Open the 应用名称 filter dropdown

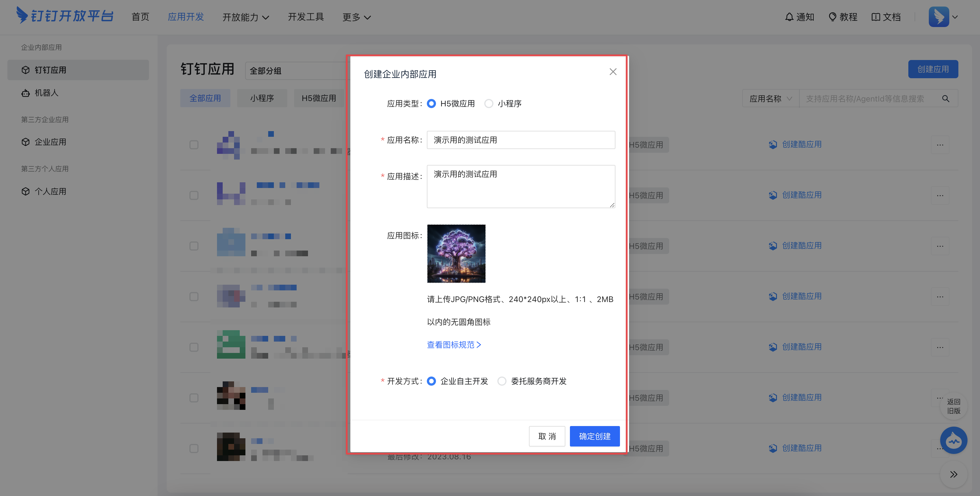click(x=770, y=98)
